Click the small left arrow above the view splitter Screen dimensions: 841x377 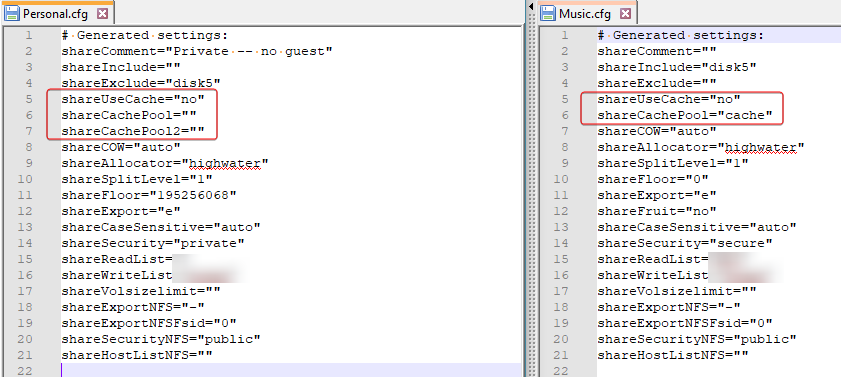pyautogui.click(x=531, y=6)
